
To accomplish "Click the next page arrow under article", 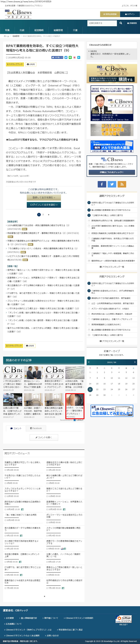I will [48, 214].
